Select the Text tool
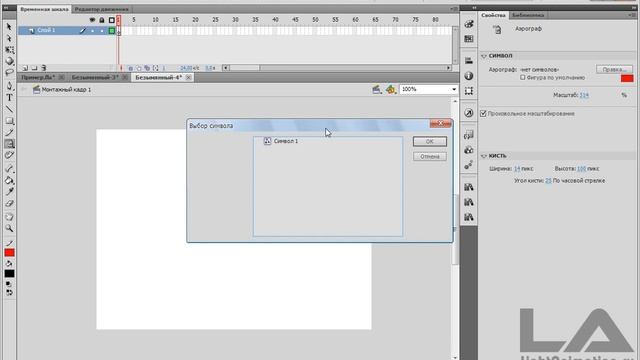Image resolution: width=640 pixels, height=360 pixels. pyautogui.click(x=9, y=98)
